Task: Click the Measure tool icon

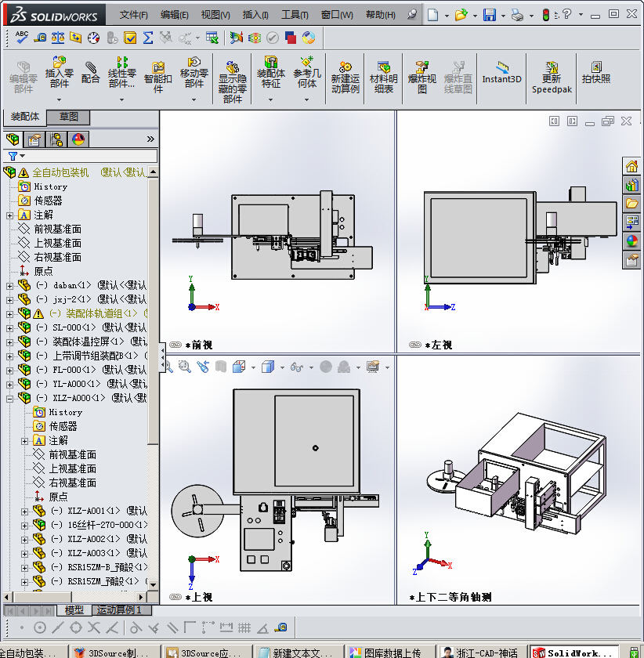Action: (x=40, y=38)
